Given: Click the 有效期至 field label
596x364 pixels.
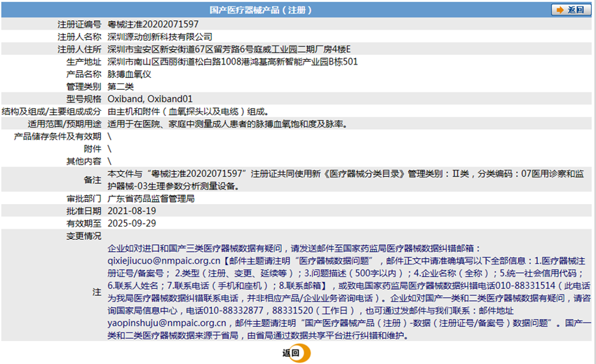Looking at the screenshot, I should [84, 223].
